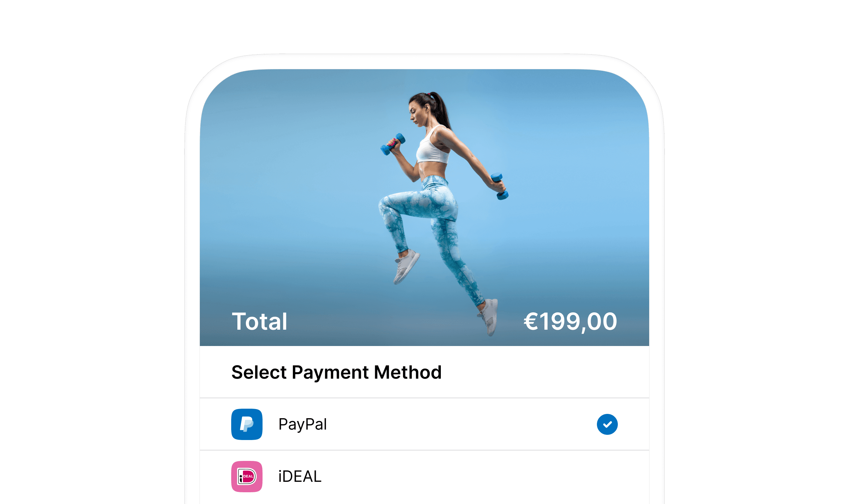
Task: Click the dumbbell in the athlete's raised hand
Action: (x=392, y=144)
